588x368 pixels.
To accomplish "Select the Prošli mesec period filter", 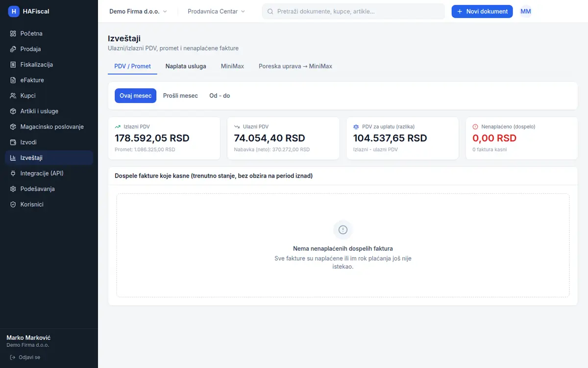I will tap(180, 96).
